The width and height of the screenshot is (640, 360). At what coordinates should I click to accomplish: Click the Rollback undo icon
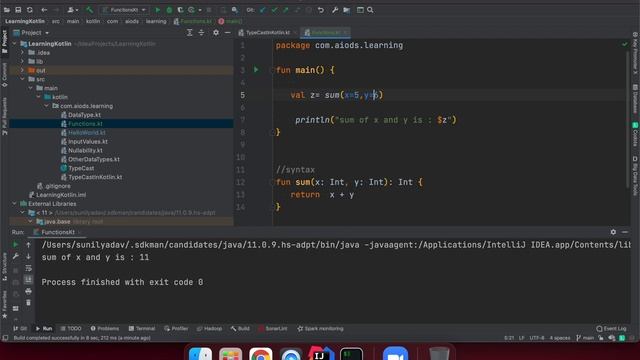[x=321, y=10]
